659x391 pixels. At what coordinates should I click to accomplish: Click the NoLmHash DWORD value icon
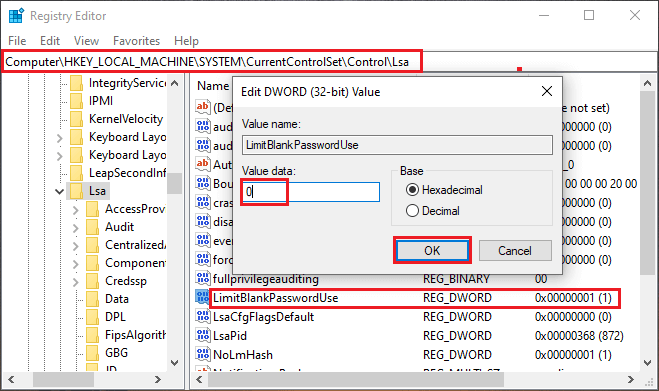(203, 354)
